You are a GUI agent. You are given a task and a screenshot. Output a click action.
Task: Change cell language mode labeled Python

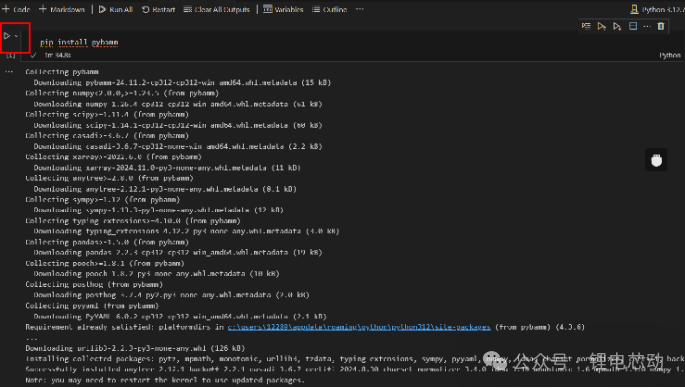coord(670,55)
